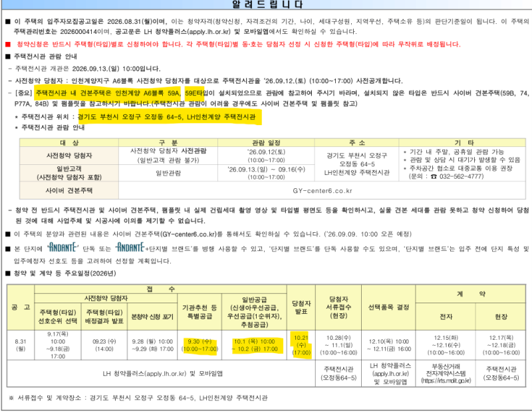Open the GY-center6.co.kr link in 사이버 견본주택 row
This screenshot has height=413, width=532.
click(323, 191)
